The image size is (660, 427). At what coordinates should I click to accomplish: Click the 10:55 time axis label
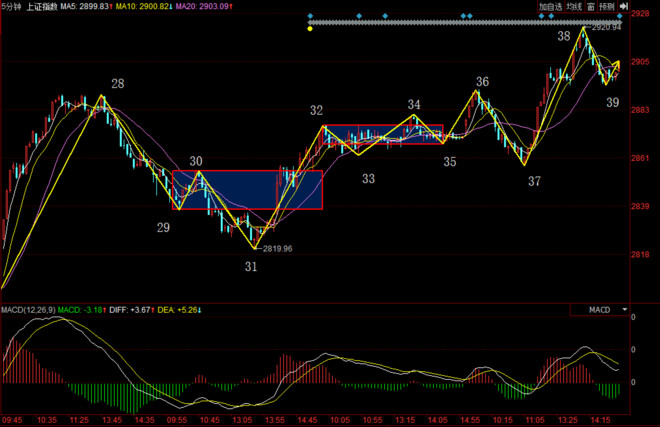(373, 420)
